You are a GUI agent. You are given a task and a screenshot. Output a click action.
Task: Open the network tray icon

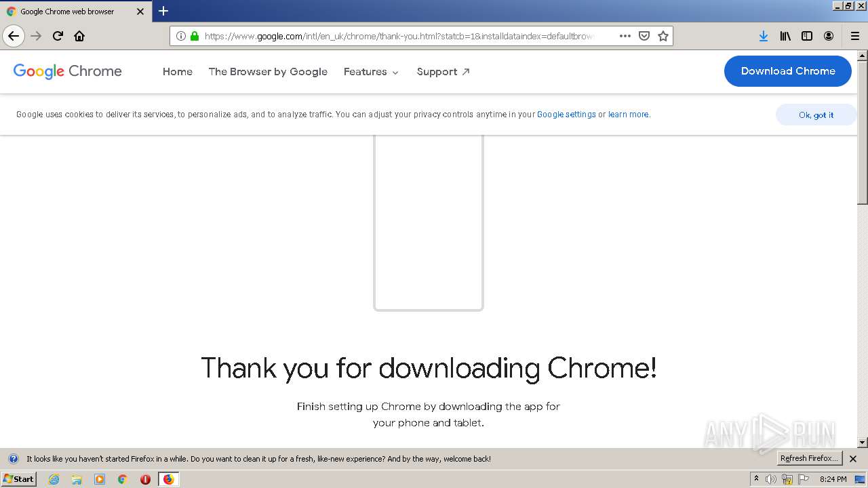pyautogui.click(x=787, y=479)
